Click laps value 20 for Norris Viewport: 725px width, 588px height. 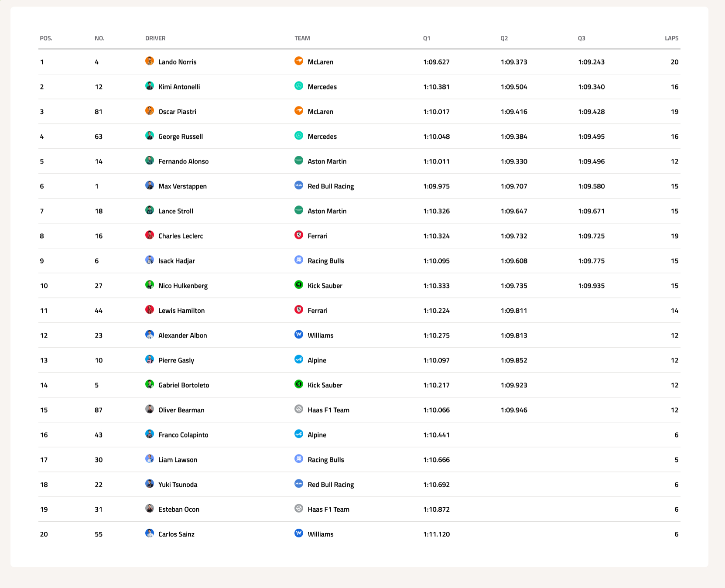click(675, 62)
